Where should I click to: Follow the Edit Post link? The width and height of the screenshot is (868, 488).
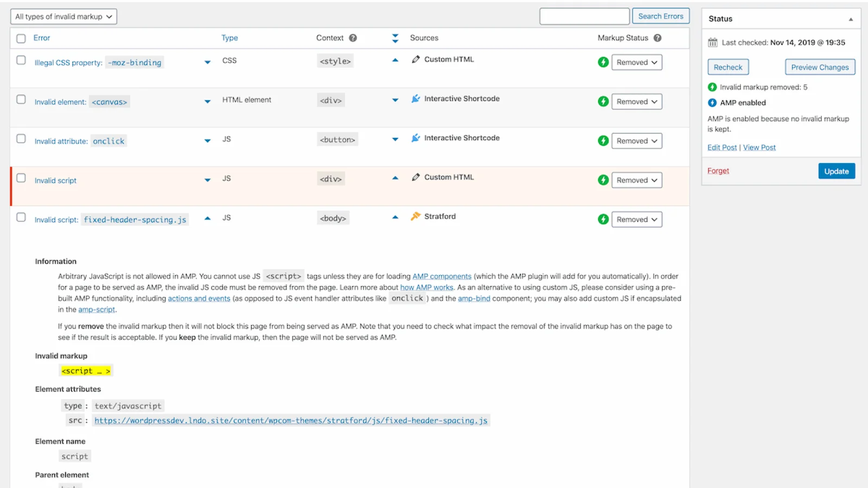coord(722,147)
